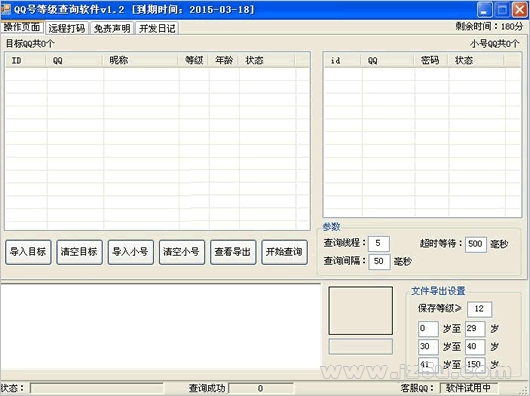Click the 导入小号 button
The width and height of the screenshot is (530, 396).
tap(131, 252)
